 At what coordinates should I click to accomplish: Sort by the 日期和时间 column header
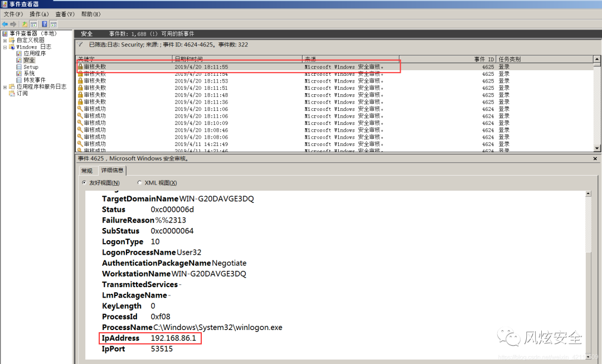237,59
